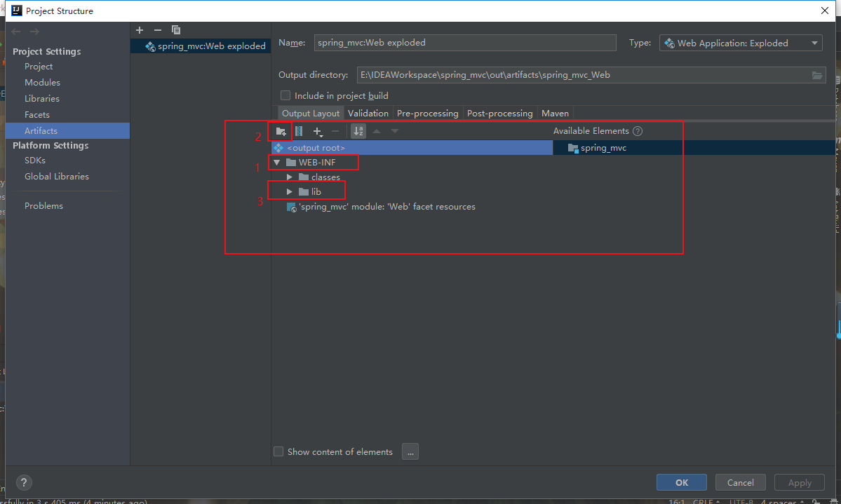Create an archive in the output layout

coord(299,131)
